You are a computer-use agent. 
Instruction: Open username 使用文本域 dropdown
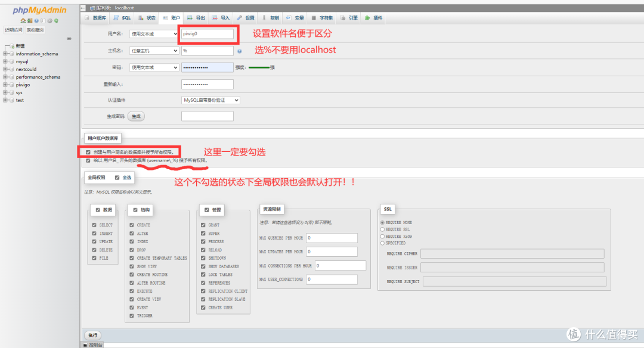pos(154,34)
